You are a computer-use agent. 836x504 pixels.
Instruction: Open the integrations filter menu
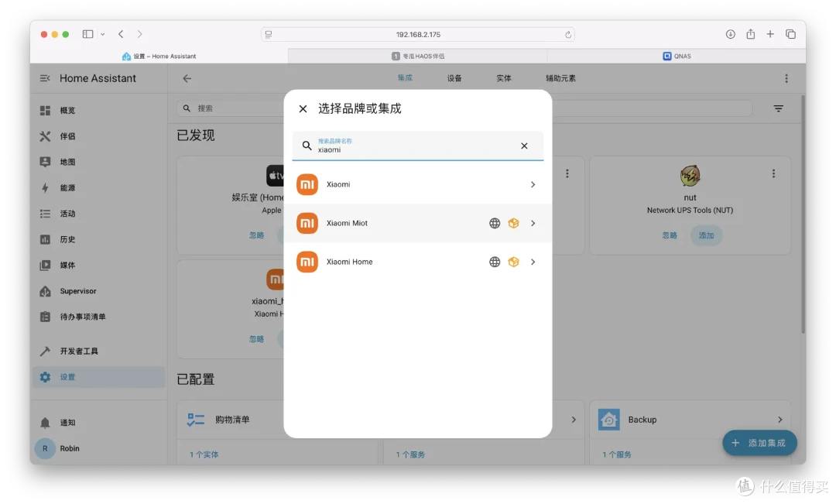tap(779, 108)
